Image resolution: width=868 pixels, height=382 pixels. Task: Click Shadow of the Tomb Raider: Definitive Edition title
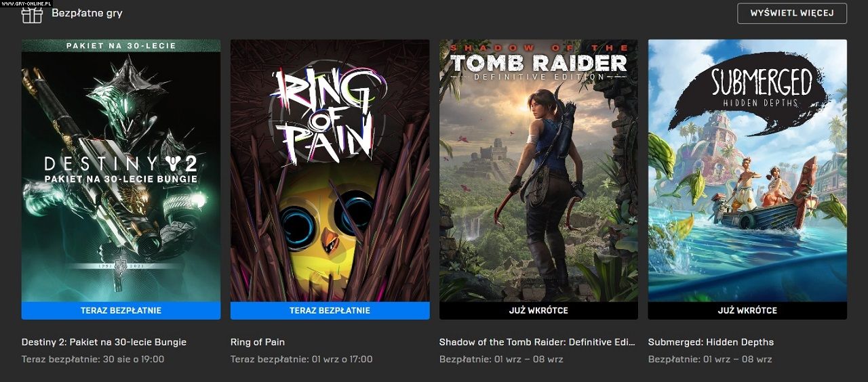pos(537,342)
